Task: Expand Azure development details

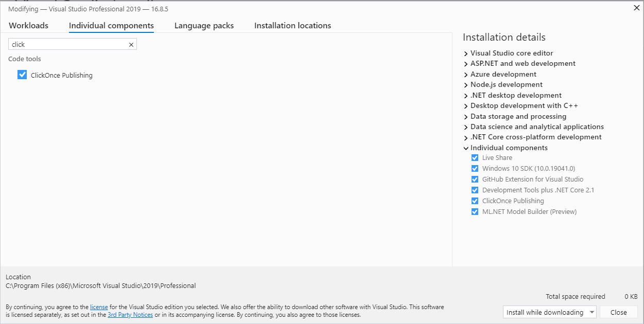Action: pyautogui.click(x=466, y=75)
